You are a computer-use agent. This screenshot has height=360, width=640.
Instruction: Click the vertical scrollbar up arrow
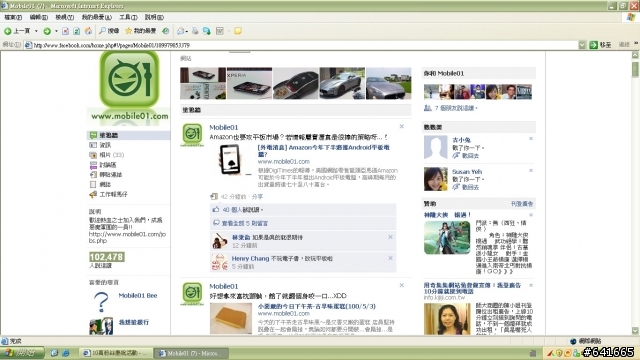tap(636, 55)
